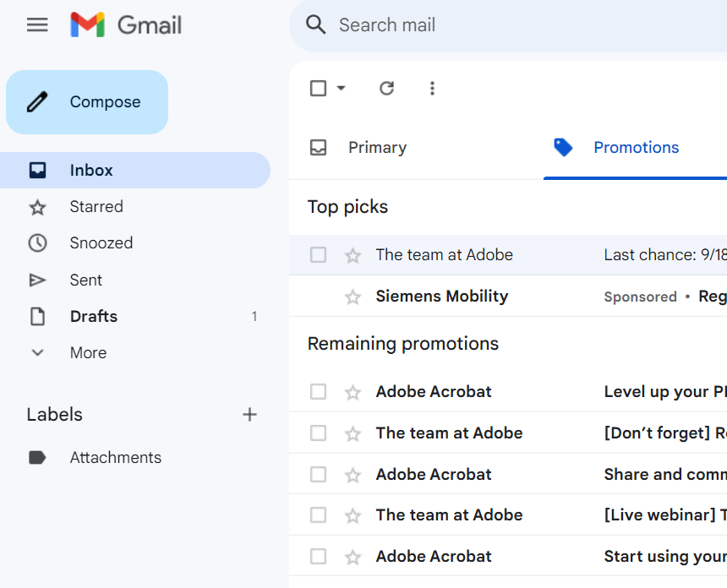Screen dimensions: 727x588
Task: Click the Promotions tag icon
Action: click(563, 147)
